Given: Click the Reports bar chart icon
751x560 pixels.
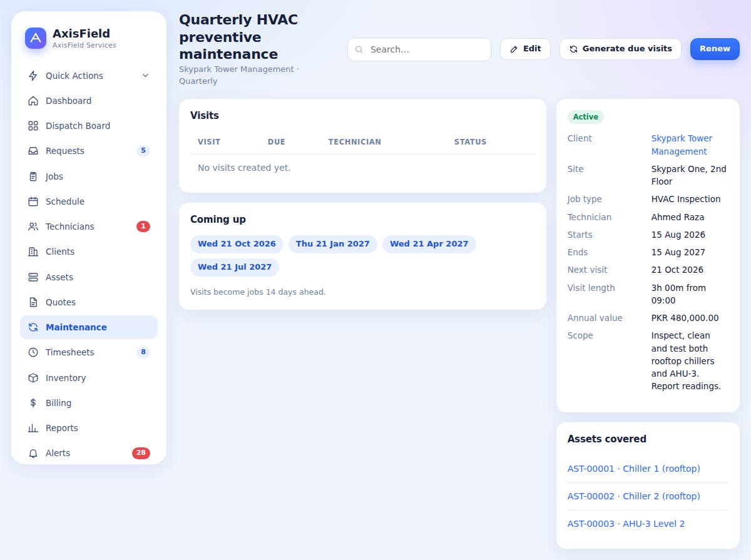Looking at the screenshot, I should tap(33, 428).
